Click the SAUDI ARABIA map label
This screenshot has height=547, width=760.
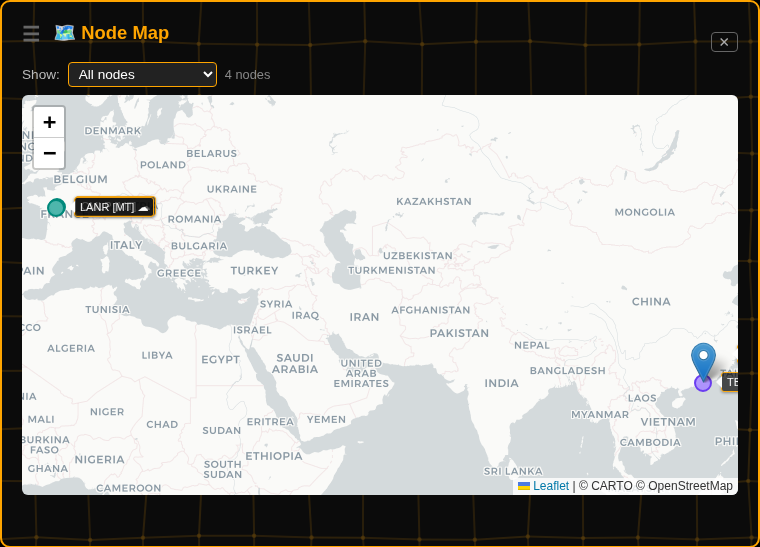point(295,363)
